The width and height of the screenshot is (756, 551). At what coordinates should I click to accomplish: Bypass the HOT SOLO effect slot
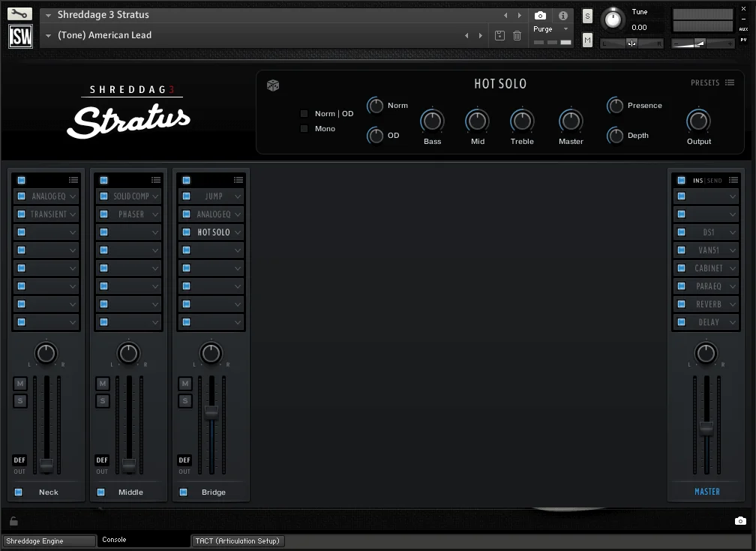pos(187,232)
